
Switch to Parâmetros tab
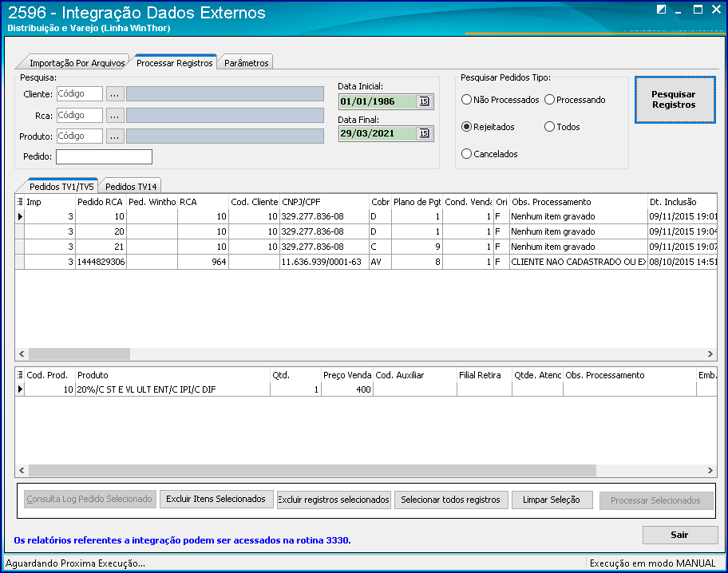(246, 63)
